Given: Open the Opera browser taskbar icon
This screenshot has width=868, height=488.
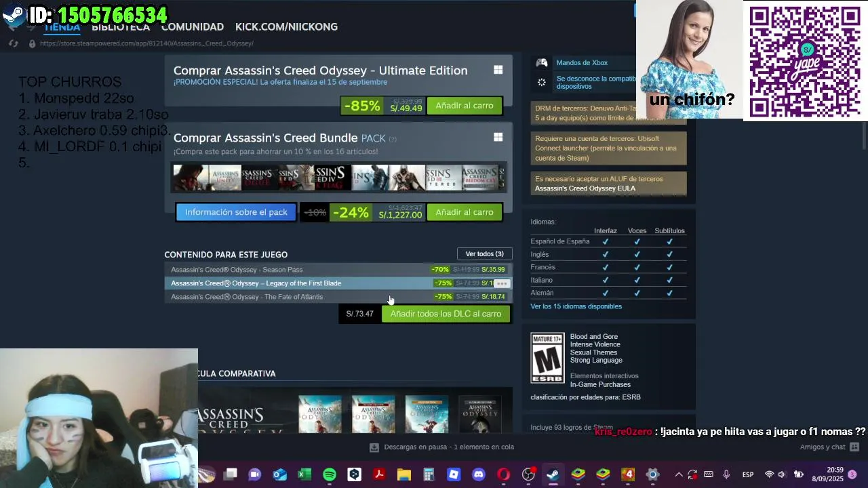Looking at the screenshot, I should pos(503,474).
